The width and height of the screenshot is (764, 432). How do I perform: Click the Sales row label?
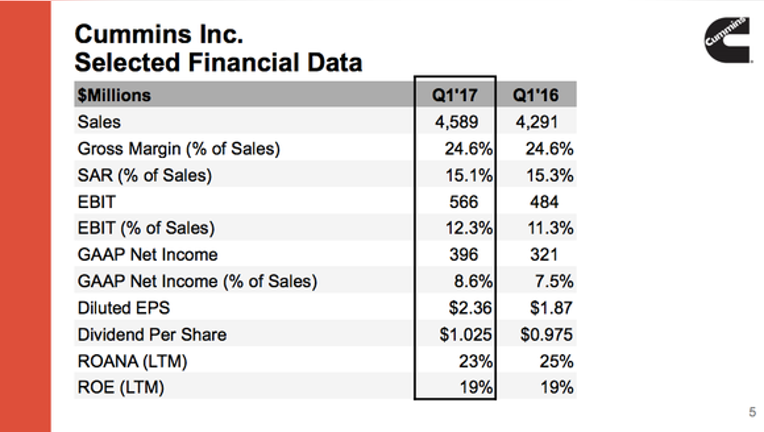tap(99, 122)
